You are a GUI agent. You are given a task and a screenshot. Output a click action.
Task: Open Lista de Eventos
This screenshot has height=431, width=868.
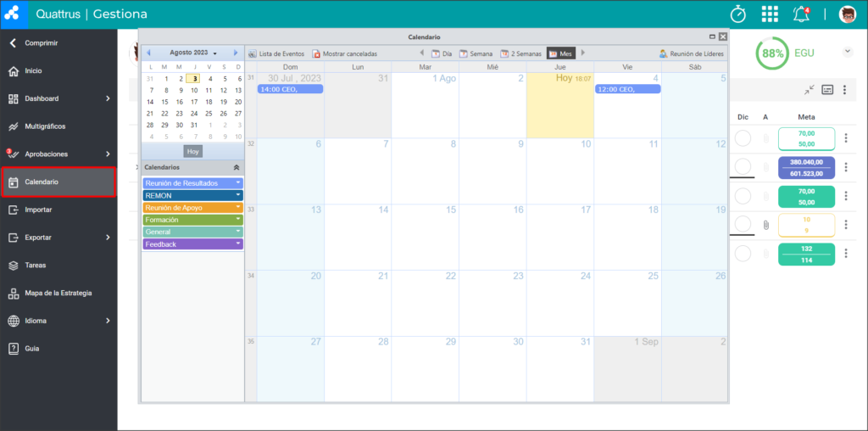[276, 53]
